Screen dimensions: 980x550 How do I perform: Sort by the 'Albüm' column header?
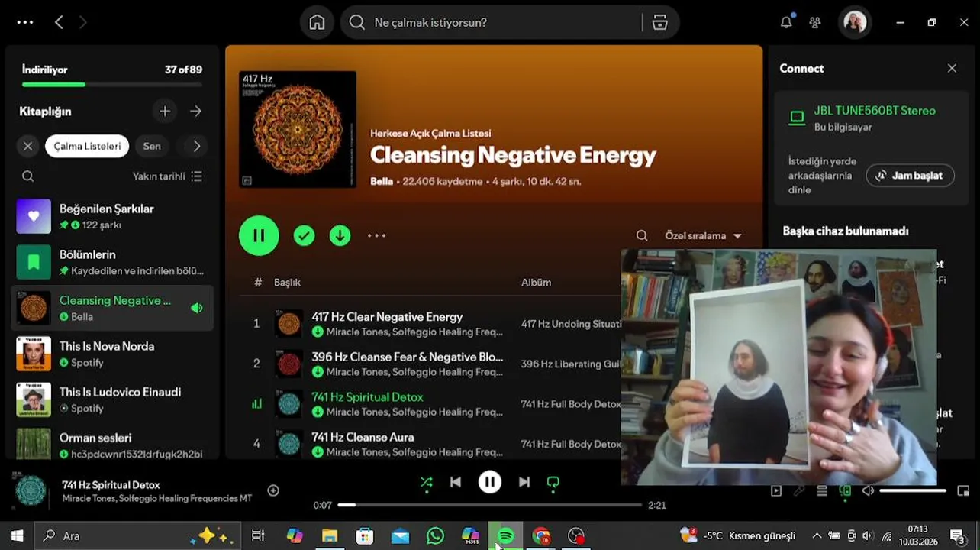(536, 283)
